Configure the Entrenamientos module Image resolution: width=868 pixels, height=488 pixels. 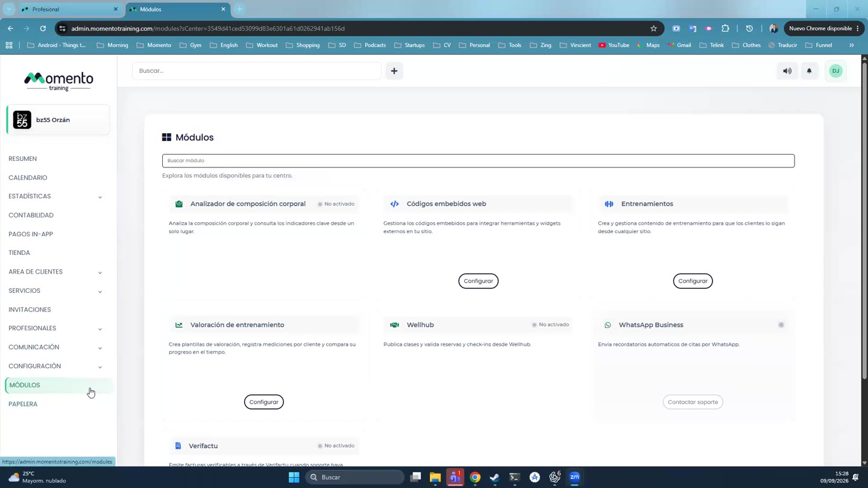point(693,281)
